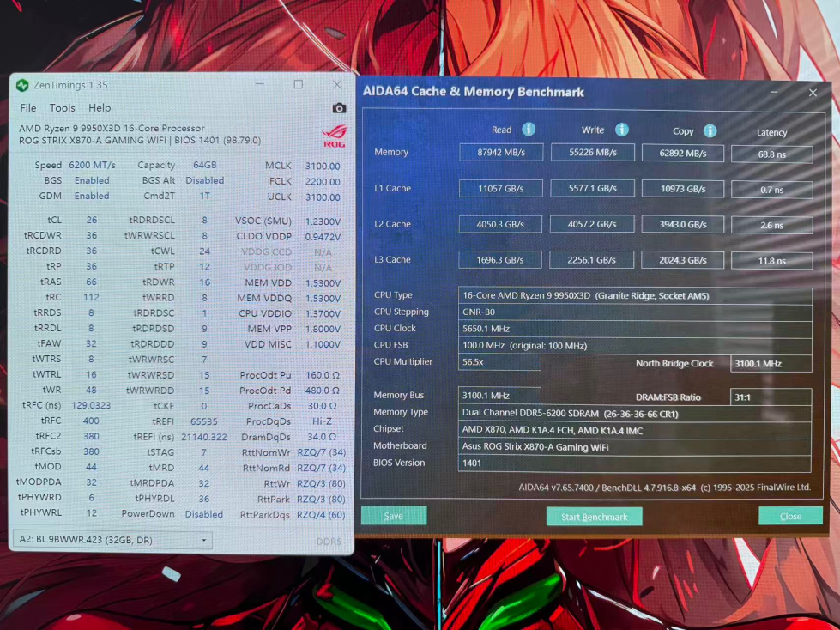Close the AIDA64 window with X

click(x=813, y=93)
